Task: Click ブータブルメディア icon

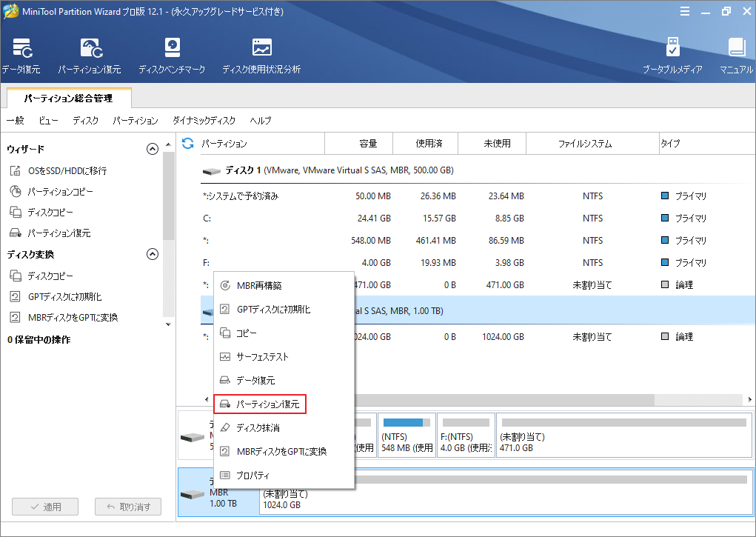Action: (x=672, y=56)
